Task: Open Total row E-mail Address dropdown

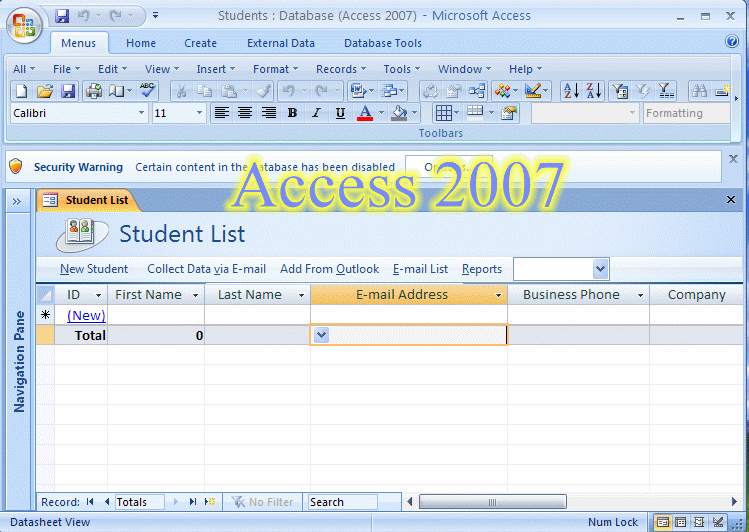Action: [321, 335]
